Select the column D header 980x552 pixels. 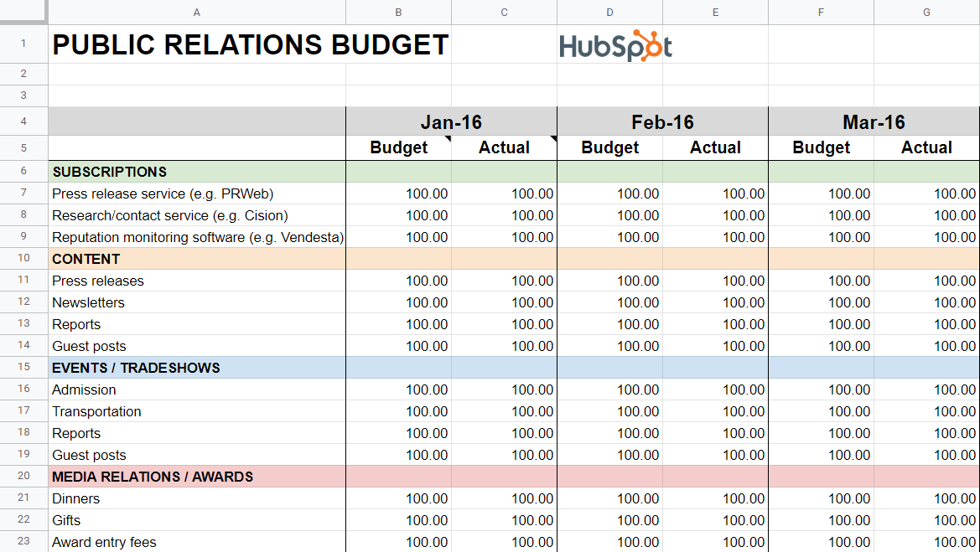pos(609,12)
